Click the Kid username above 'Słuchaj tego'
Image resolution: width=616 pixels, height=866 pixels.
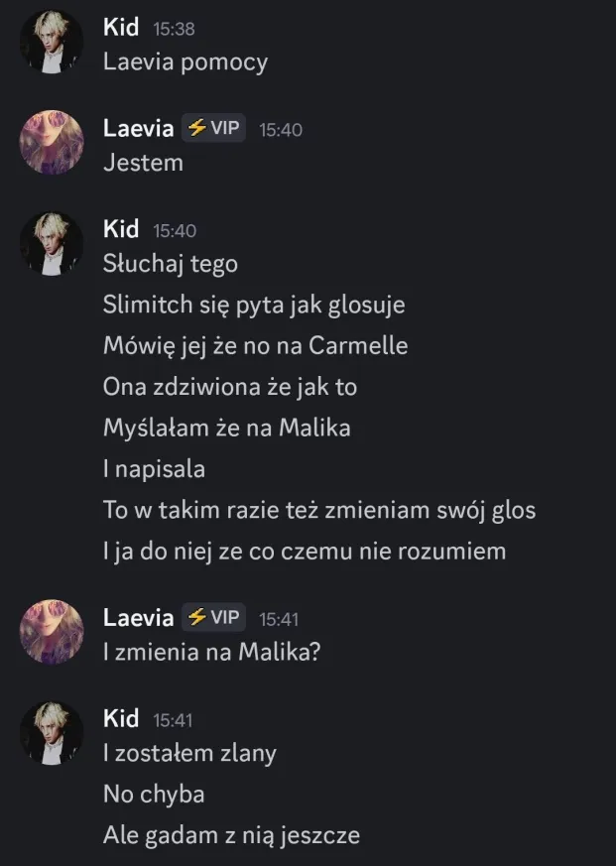121,229
